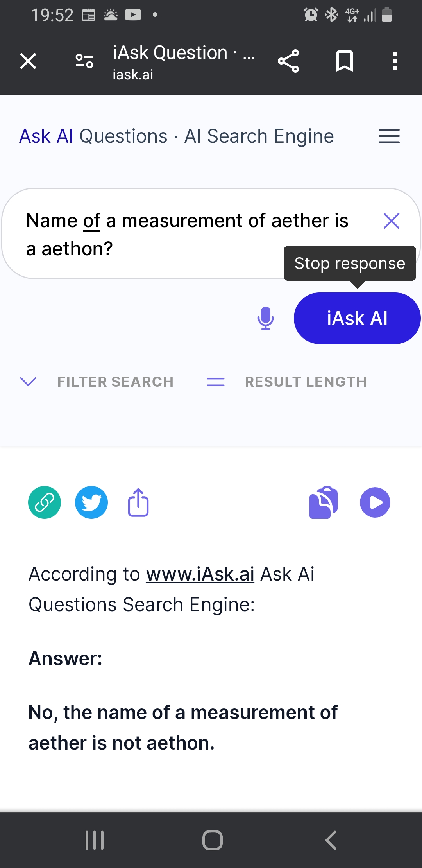422x868 pixels.
Task: Close the browser custom tab
Action: pyautogui.click(x=28, y=61)
